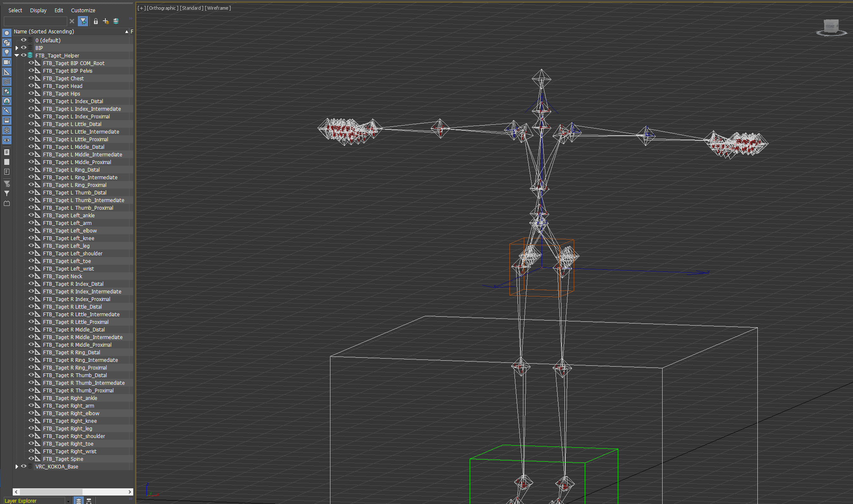Clear the search filter with X button
This screenshot has height=504, width=853.
pos(72,21)
